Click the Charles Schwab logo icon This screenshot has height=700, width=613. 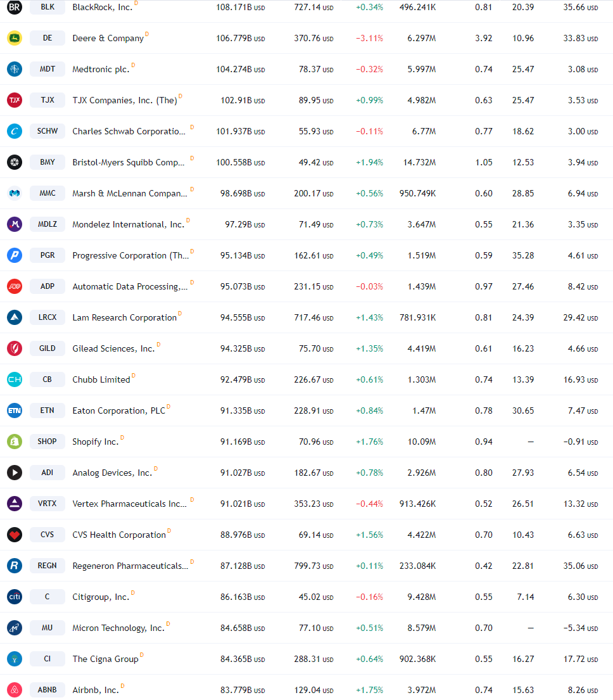coord(15,131)
